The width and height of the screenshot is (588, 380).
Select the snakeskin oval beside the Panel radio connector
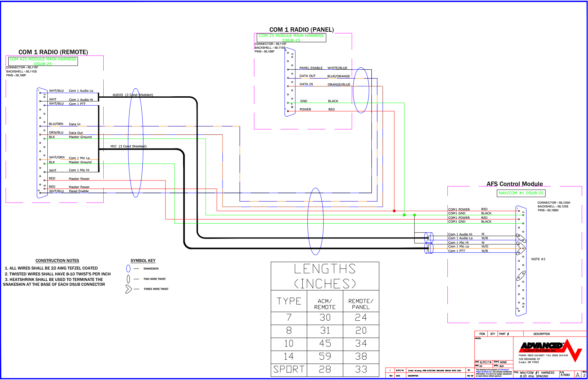pyautogui.click(x=361, y=90)
